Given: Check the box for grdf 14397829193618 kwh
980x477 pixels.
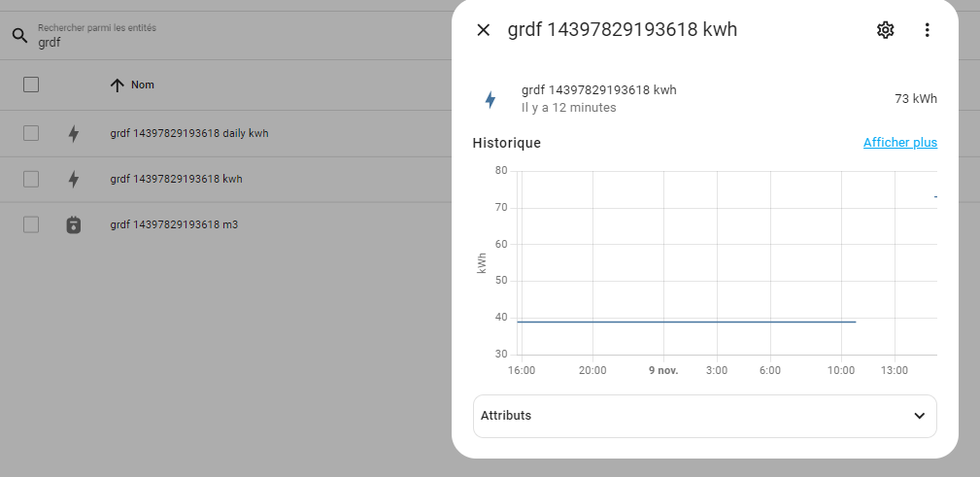Looking at the screenshot, I should pyautogui.click(x=31, y=179).
